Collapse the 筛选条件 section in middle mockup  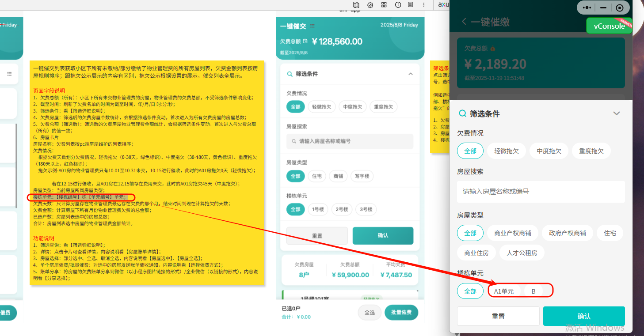tap(411, 74)
